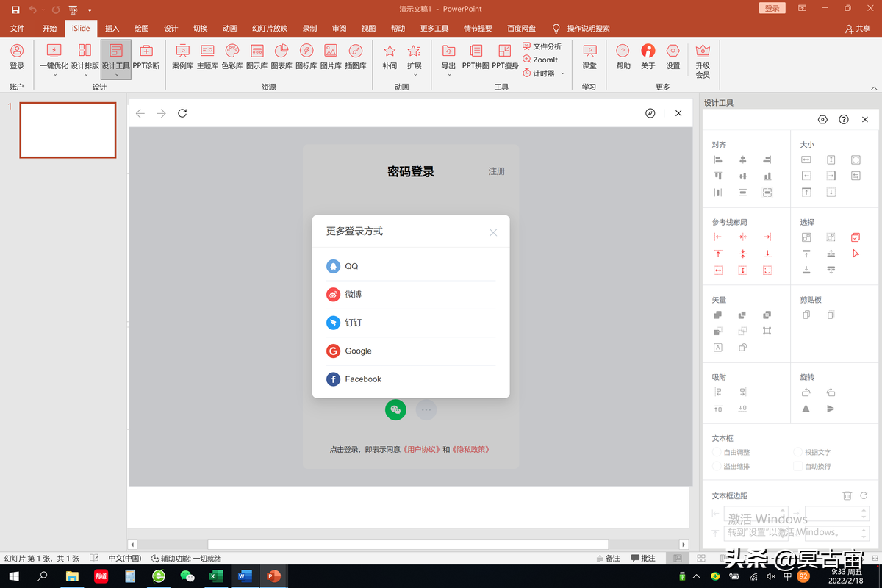Click the browser pane back arrow

[x=140, y=113]
